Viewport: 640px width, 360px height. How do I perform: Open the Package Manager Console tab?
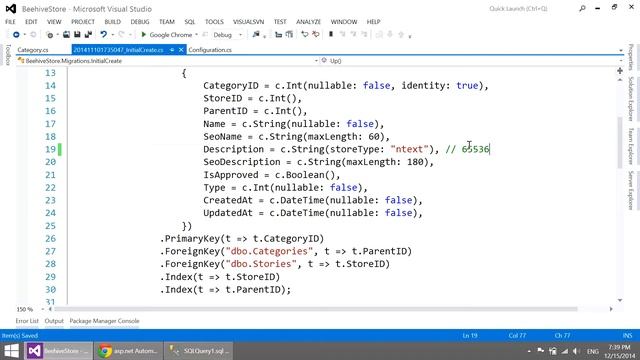pyautogui.click(x=104, y=321)
